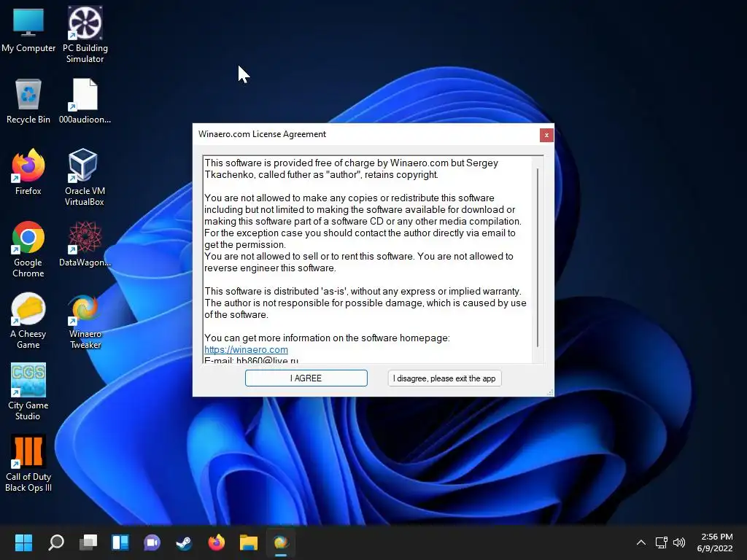Open File Explorer from the taskbar
The image size is (747, 560).
248,542
